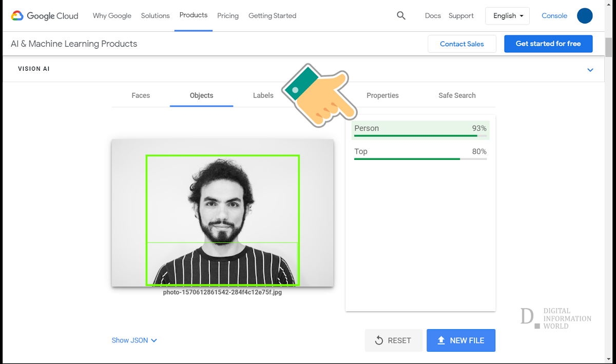Viewport: 616px width, 364px height.
Task: Open the Properties tab
Action: coord(382,95)
